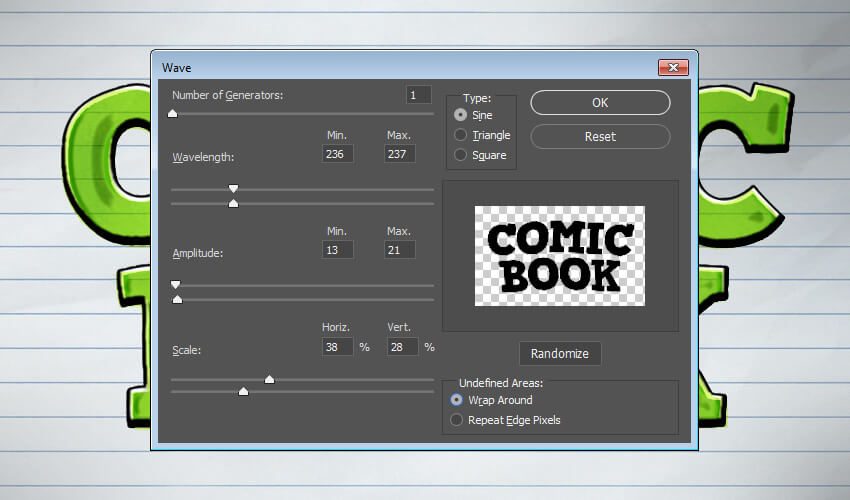The height and width of the screenshot is (500, 850).
Task: Click the Number of Generators field
Action: (418, 95)
